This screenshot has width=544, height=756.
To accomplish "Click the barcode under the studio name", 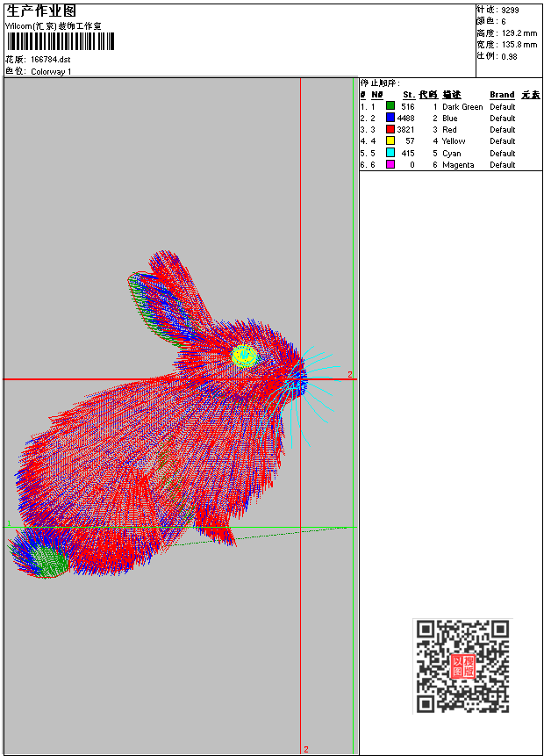I will (61, 41).
